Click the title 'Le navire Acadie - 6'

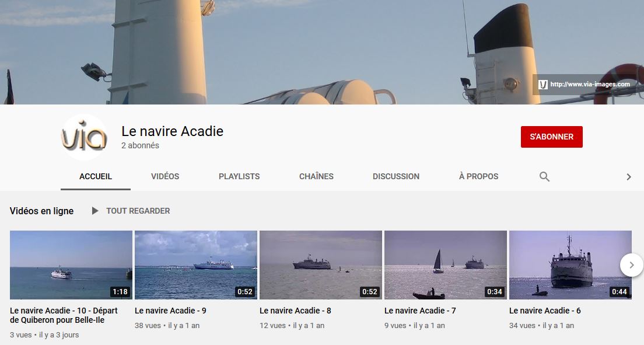tap(545, 311)
